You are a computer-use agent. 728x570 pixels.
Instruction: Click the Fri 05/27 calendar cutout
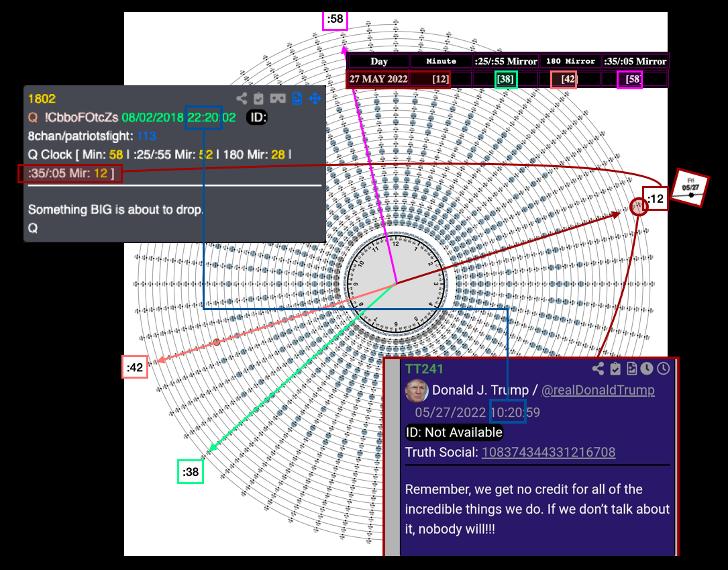690,189
